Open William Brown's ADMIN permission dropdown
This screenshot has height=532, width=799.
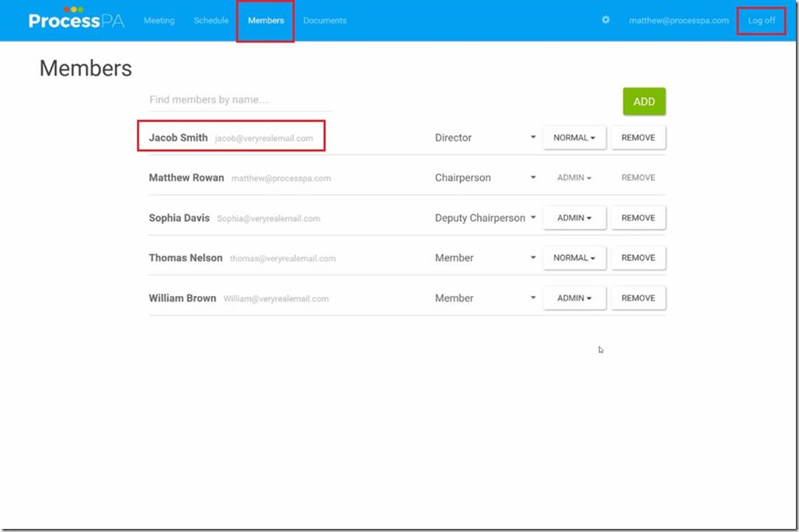point(574,298)
